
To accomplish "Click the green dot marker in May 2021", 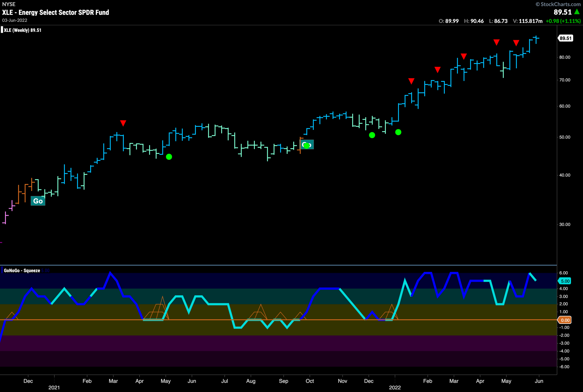I will point(169,157).
